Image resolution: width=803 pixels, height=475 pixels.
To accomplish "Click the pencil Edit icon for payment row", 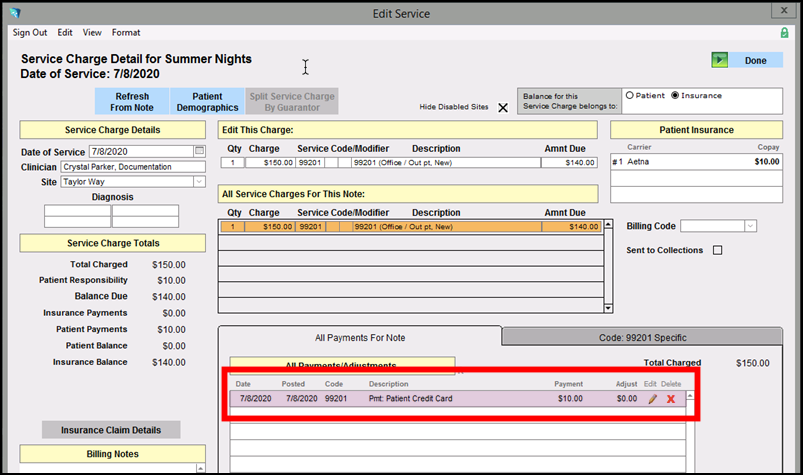I will 653,399.
